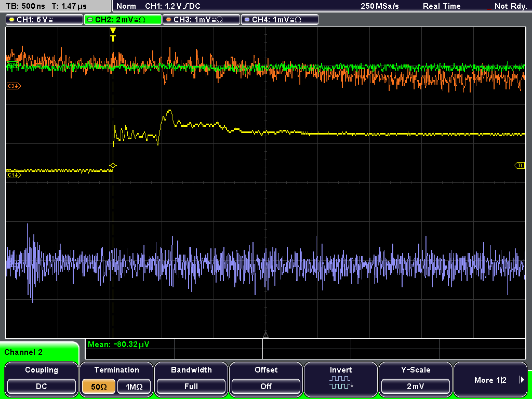Click the purple dot on CH4 tab
This screenshot has width=532, height=399.
247,20
